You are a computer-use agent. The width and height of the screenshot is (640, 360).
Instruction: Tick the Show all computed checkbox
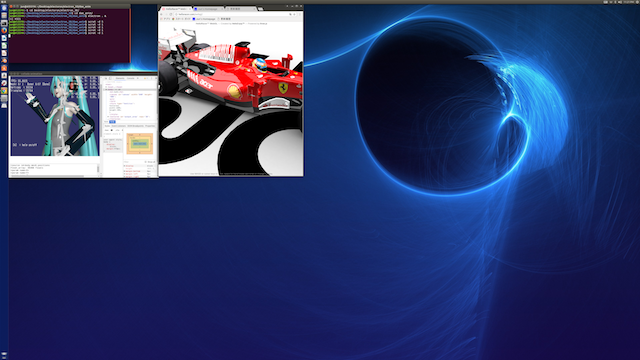tap(146, 162)
